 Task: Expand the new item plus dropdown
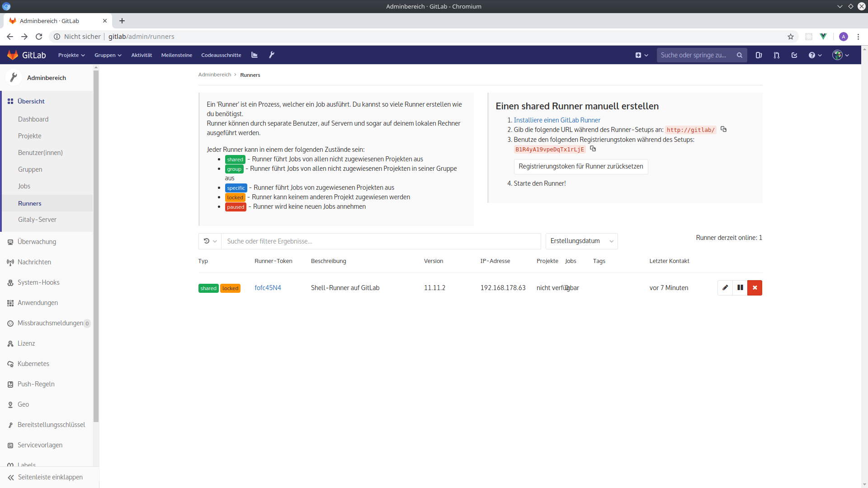(642, 55)
